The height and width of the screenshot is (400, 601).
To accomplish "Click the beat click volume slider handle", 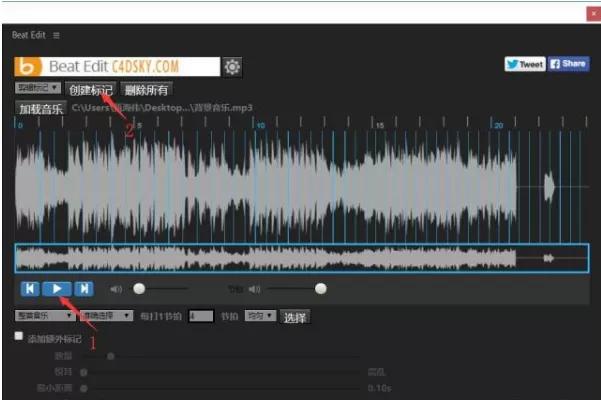I will [320, 289].
